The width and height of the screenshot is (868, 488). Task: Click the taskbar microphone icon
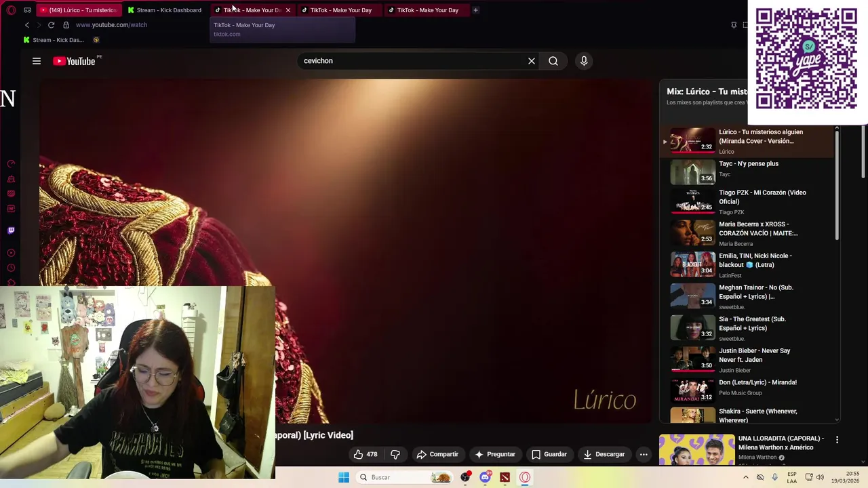click(x=774, y=477)
